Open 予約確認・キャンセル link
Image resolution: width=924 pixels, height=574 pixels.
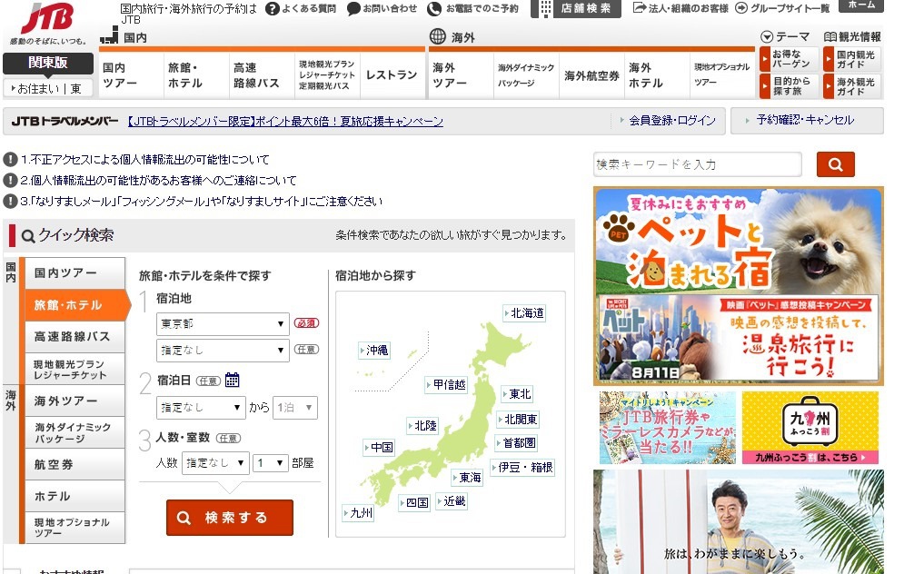point(807,120)
